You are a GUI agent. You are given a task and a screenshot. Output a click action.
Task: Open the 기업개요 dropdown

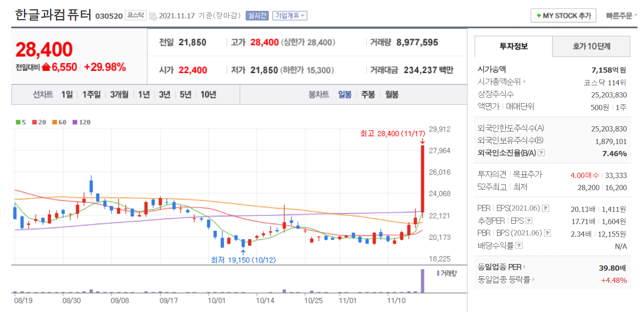[x=290, y=15]
